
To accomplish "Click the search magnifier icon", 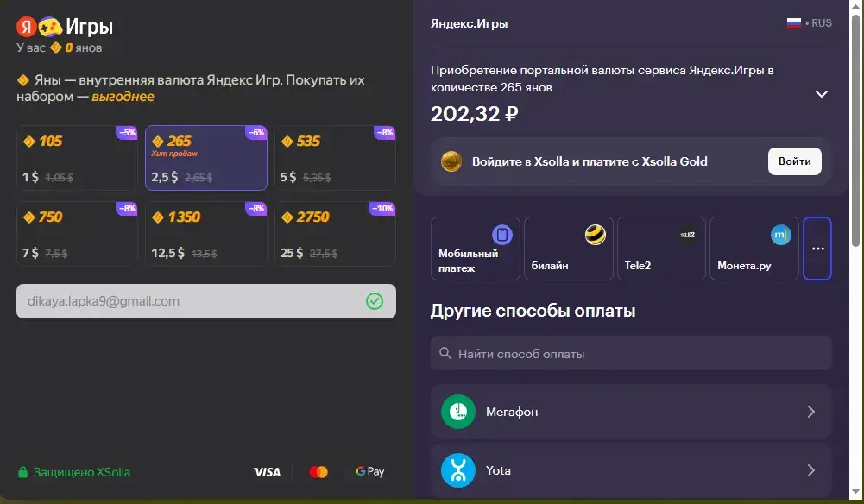I will coord(445,353).
